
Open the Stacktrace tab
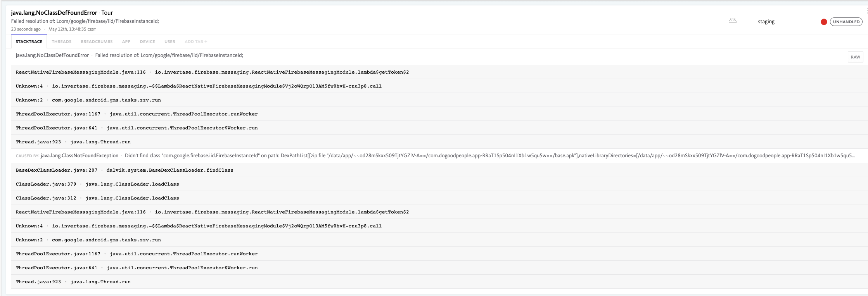pos(29,41)
